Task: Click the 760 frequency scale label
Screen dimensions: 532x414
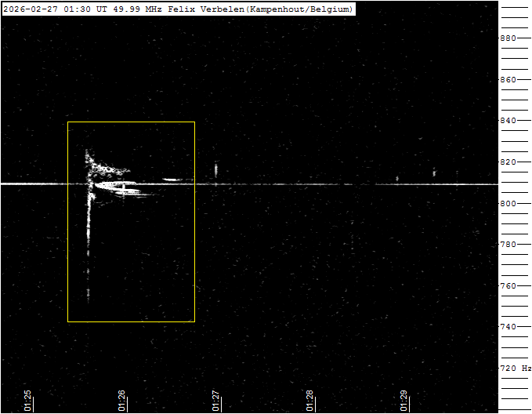Action: click(x=508, y=286)
